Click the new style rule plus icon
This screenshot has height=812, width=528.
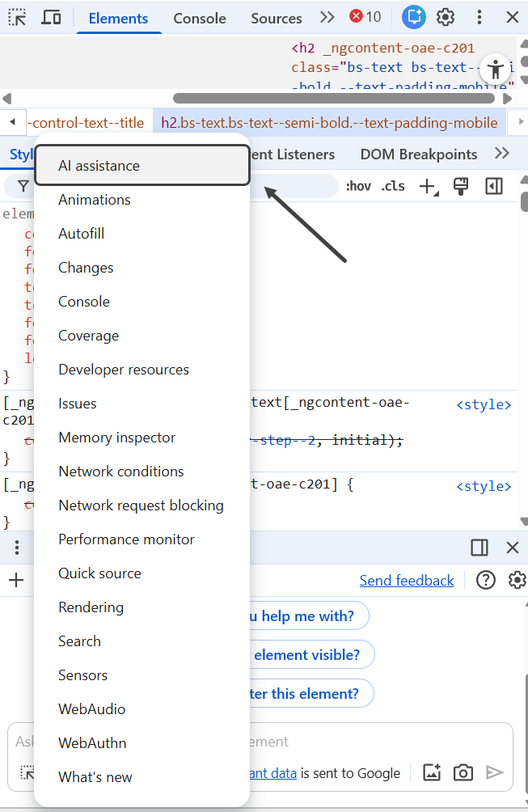[x=428, y=187]
